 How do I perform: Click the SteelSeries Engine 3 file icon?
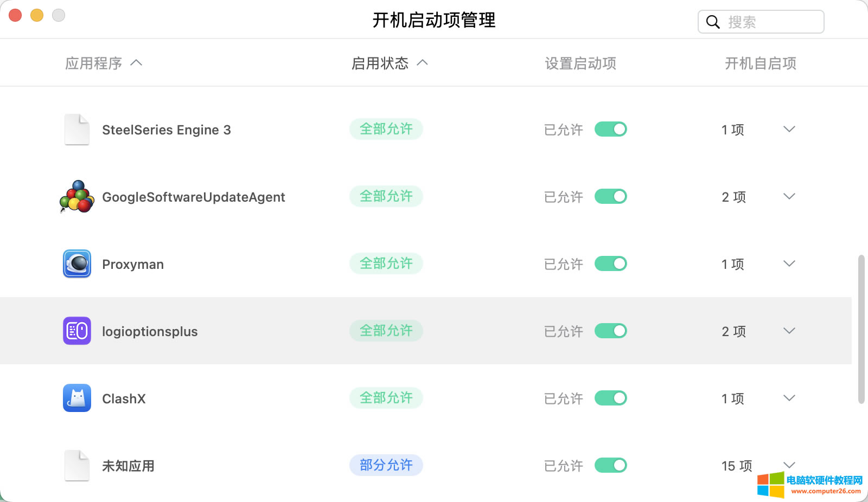click(x=76, y=130)
